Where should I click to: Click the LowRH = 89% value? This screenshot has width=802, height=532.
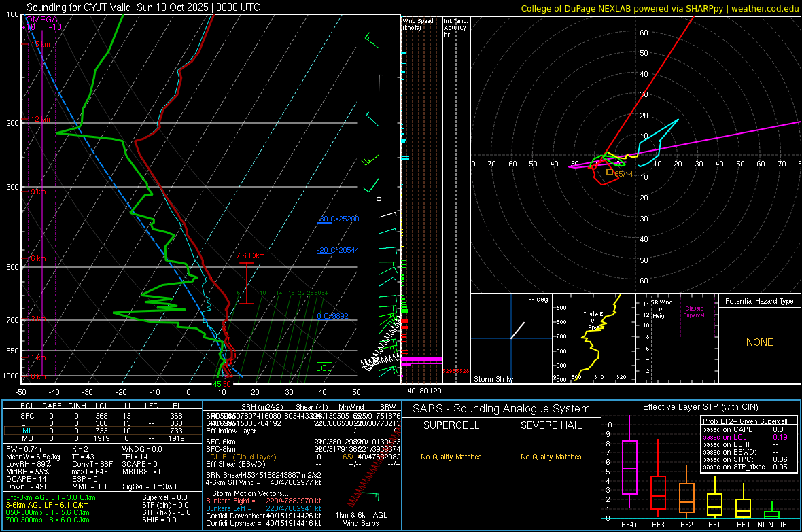point(28,464)
